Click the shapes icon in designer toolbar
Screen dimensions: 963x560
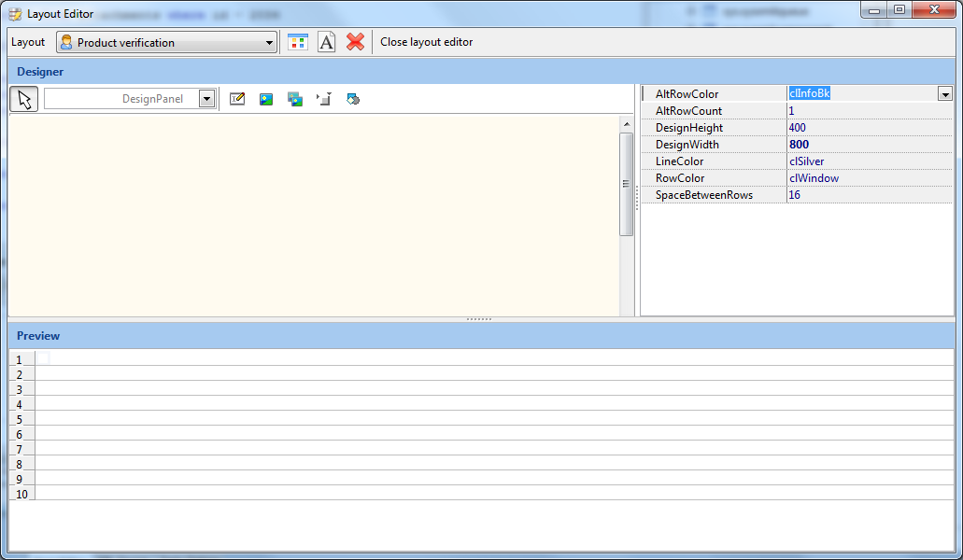353,99
